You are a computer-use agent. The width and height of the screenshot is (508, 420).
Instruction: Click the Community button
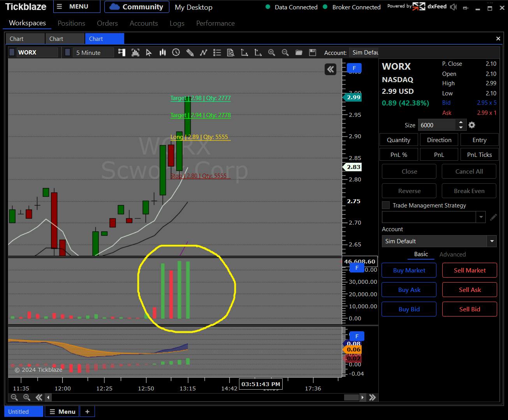(x=137, y=7)
